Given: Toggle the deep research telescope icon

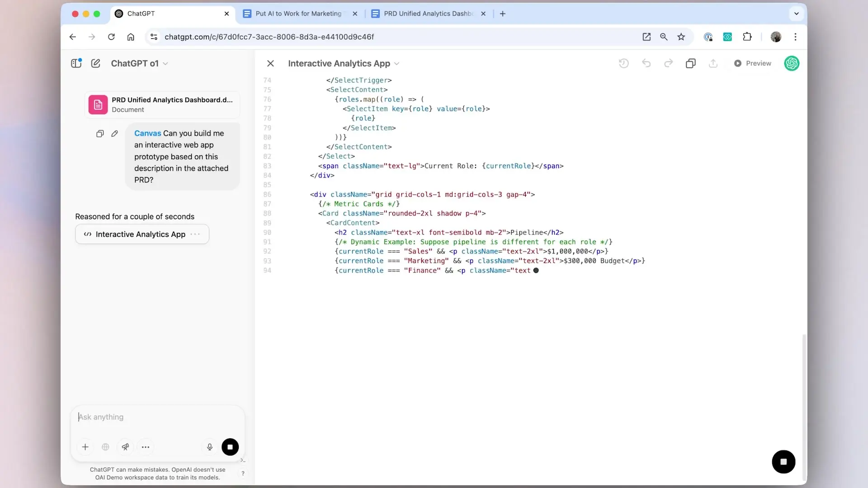Looking at the screenshot, I should pyautogui.click(x=125, y=447).
